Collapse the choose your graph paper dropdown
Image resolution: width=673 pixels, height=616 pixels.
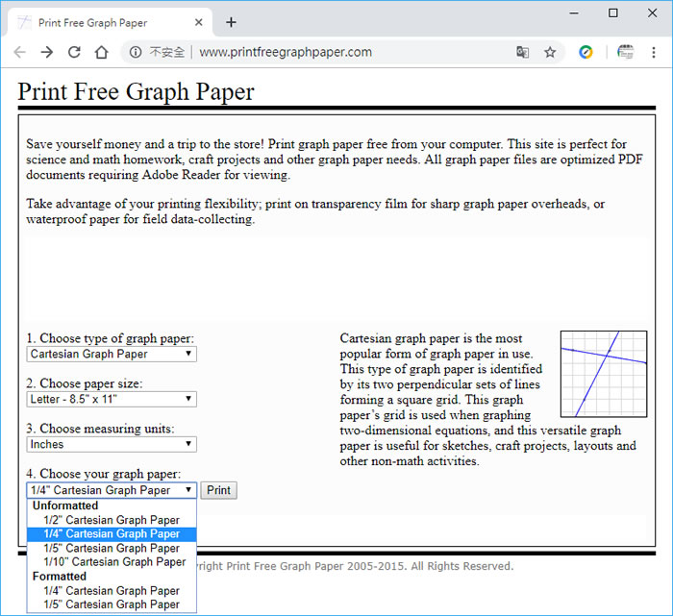[x=112, y=490]
